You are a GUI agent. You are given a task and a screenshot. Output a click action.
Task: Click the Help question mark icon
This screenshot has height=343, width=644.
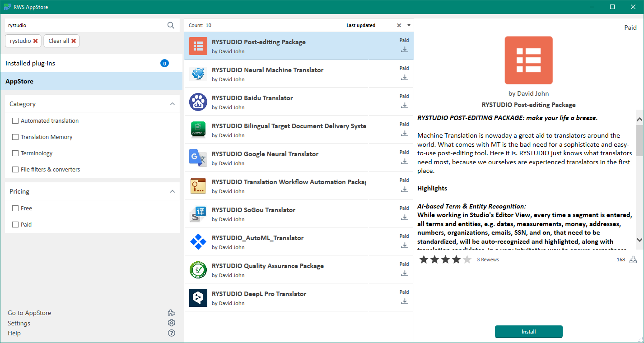tap(171, 333)
